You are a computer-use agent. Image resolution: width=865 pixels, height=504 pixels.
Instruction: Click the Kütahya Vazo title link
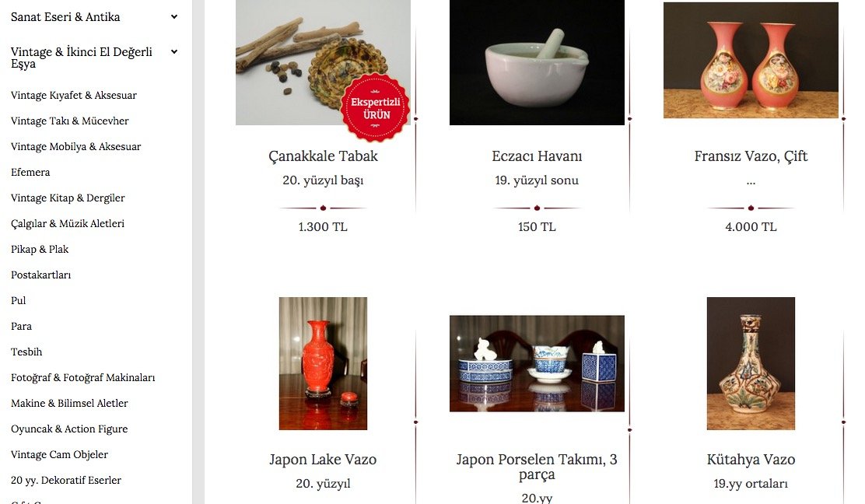751,460
